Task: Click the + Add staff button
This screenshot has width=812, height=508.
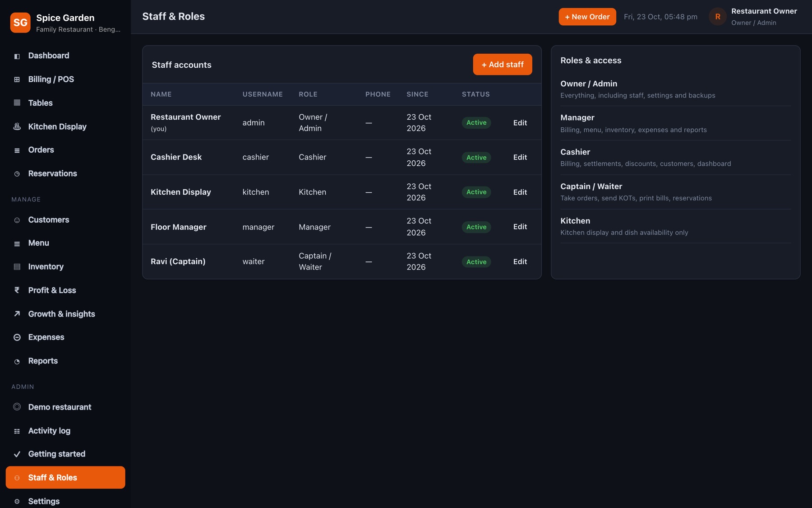Action: [503, 65]
